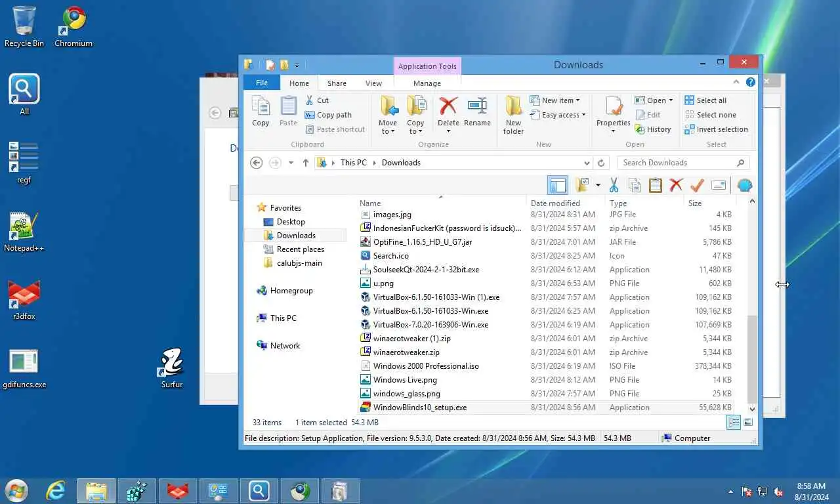Open the folder options dropdown in lower toolbar
The image size is (840, 504).
[x=598, y=185]
